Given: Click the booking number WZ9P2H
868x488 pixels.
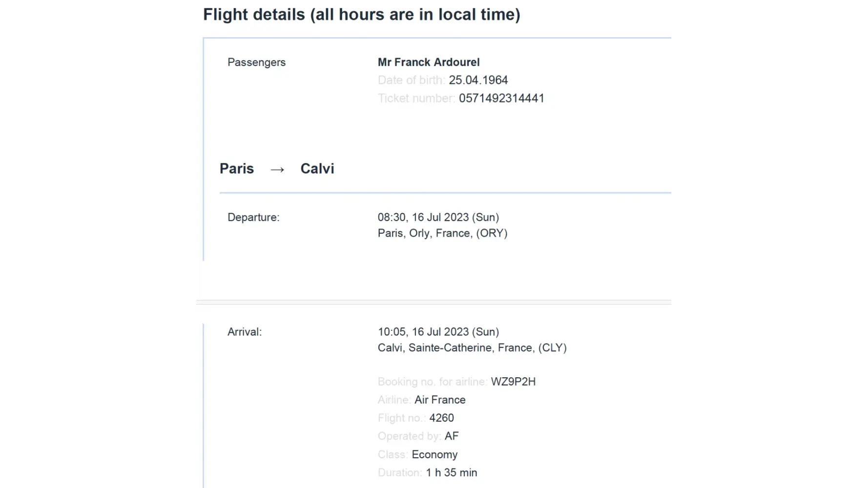Looking at the screenshot, I should pyautogui.click(x=513, y=382).
